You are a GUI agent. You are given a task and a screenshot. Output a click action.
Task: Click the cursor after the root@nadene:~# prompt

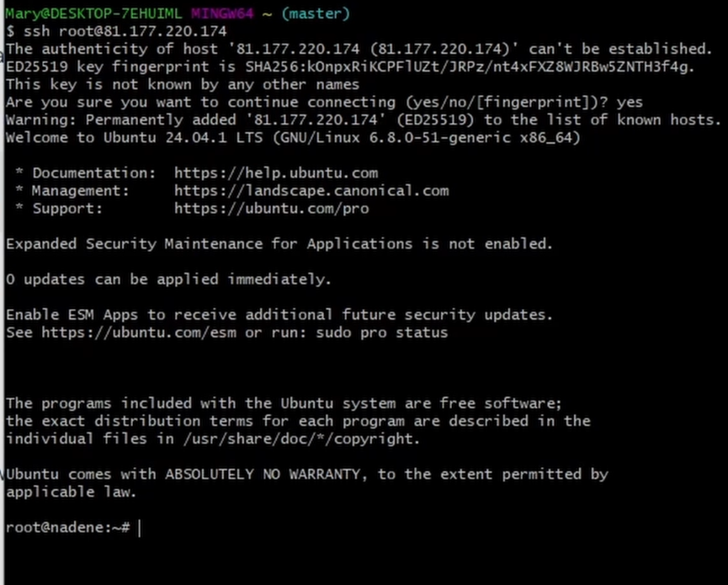click(x=139, y=528)
